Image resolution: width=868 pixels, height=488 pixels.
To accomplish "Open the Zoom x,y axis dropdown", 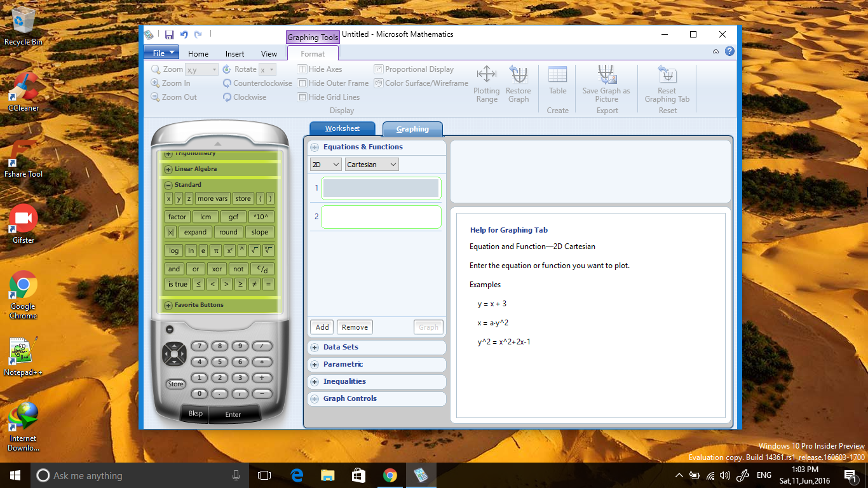I will pos(201,69).
